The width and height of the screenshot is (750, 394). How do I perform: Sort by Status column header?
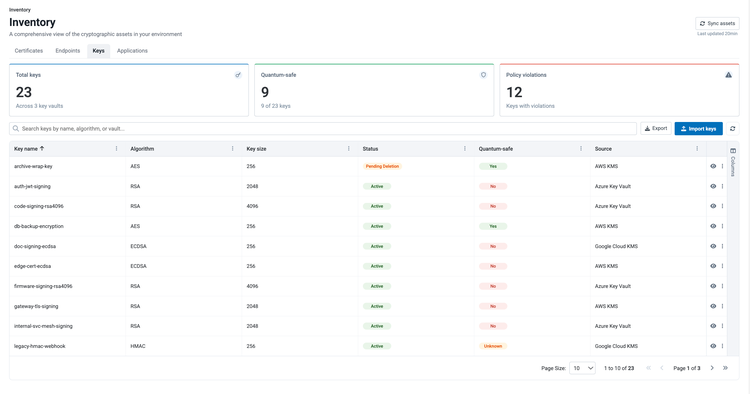click(370, 149)
